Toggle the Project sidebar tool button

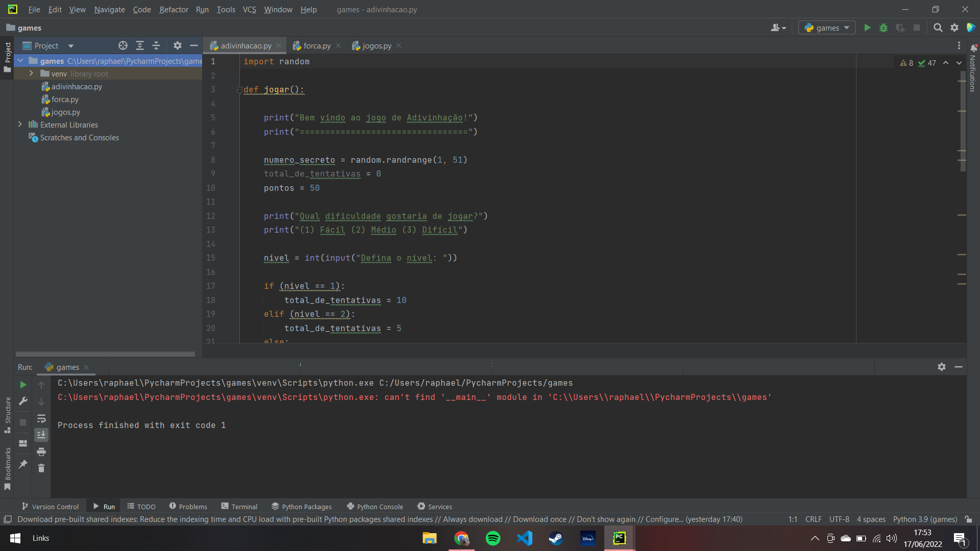(7, 56)
